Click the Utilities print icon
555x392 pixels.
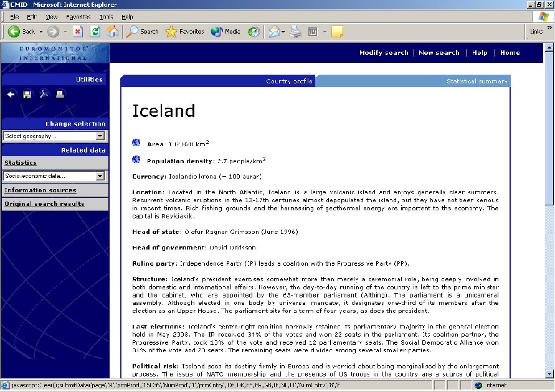coord(60,94)
